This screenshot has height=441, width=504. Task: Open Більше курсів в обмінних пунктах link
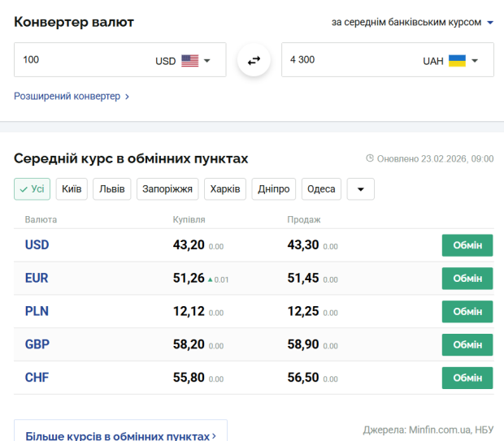point(120,436)
